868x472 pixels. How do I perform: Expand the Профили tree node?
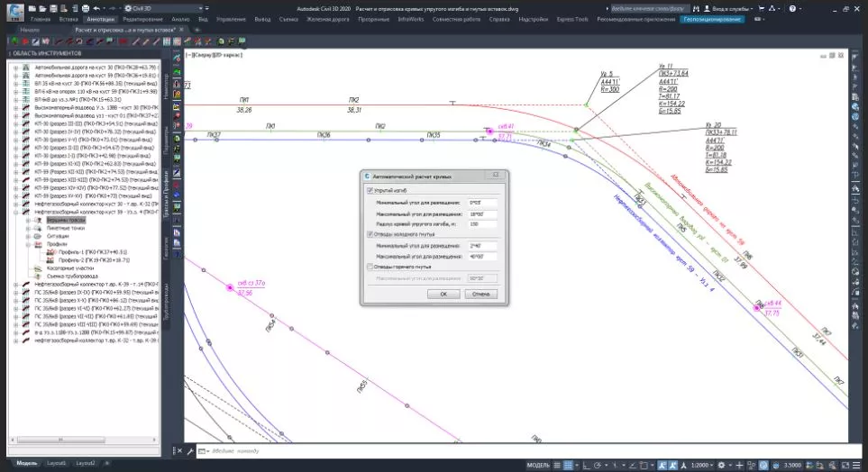pyautogui.click(x=29, y=244)
